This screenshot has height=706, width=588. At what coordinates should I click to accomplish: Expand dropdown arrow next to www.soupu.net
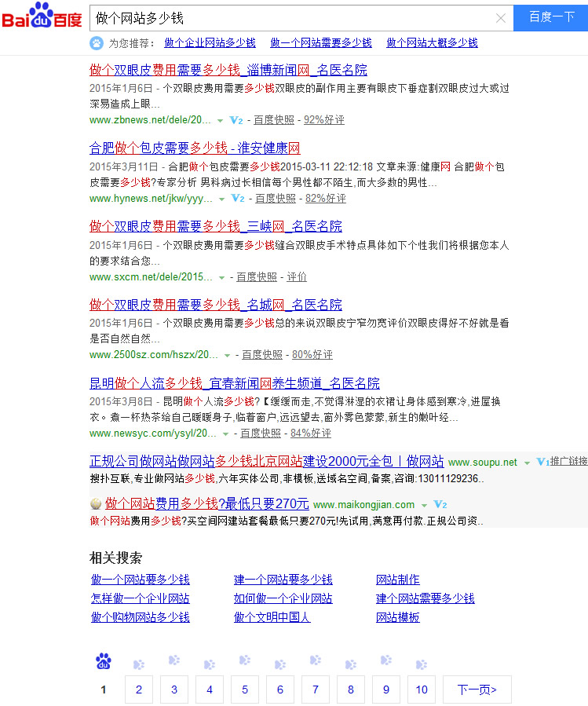[527, 463]
